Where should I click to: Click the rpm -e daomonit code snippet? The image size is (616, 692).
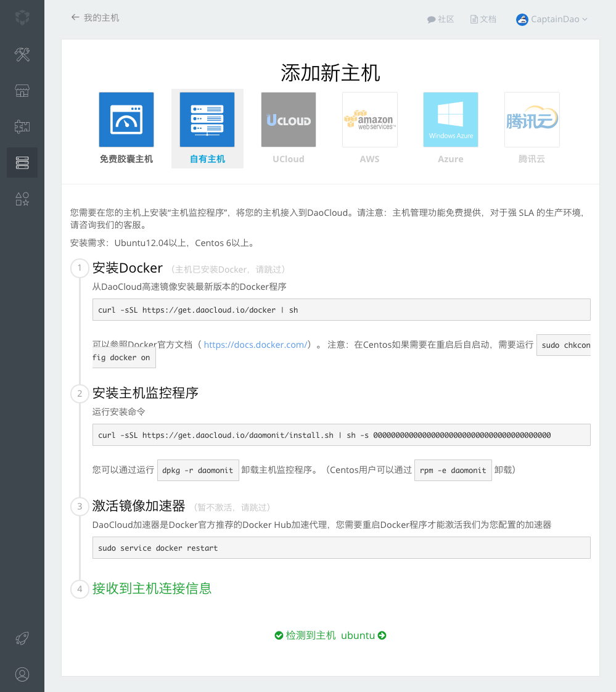coord(453,471)
